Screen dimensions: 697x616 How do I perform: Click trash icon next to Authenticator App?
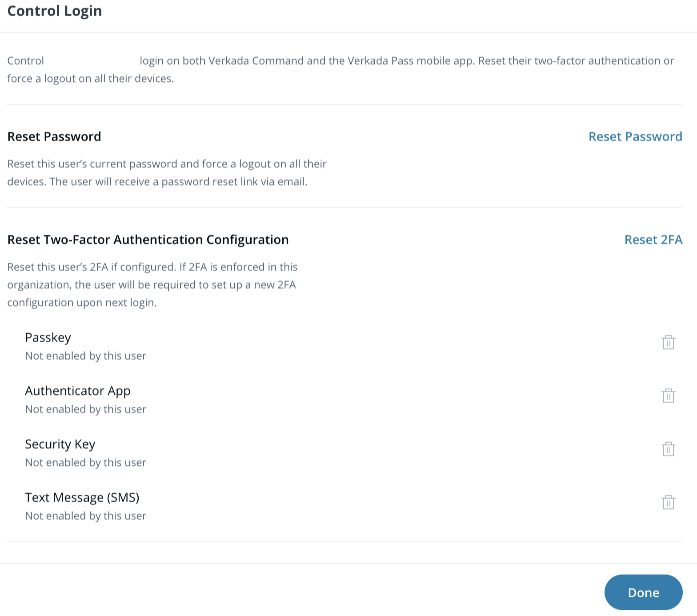click(668, 396)
